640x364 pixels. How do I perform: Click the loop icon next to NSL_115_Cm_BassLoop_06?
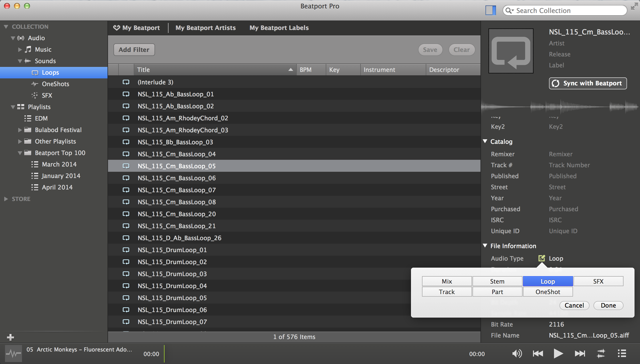coord(126,178)
